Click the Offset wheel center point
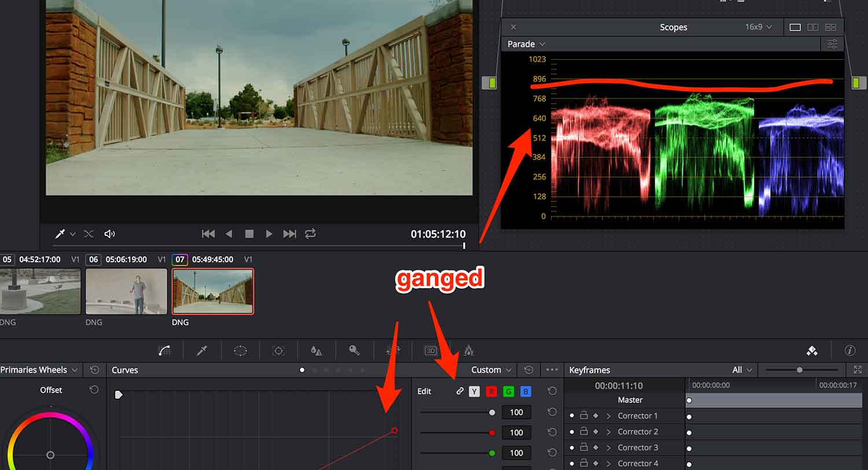 click(50, 455)
